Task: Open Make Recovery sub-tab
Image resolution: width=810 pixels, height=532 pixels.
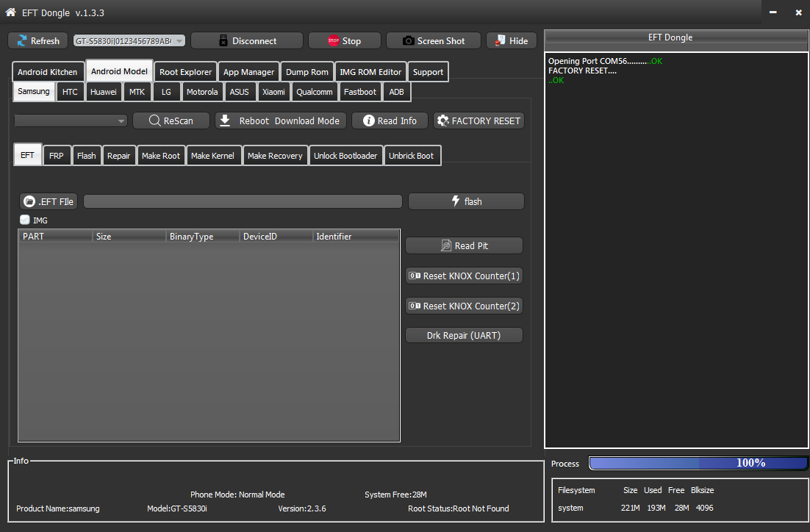Action: (x=275, y=156)
